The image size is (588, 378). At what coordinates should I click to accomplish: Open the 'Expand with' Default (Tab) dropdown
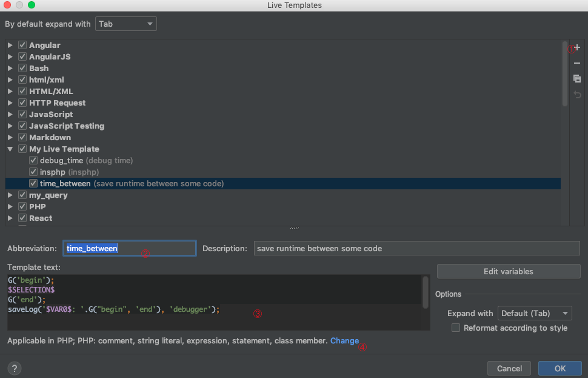click(x=534, y=314)
